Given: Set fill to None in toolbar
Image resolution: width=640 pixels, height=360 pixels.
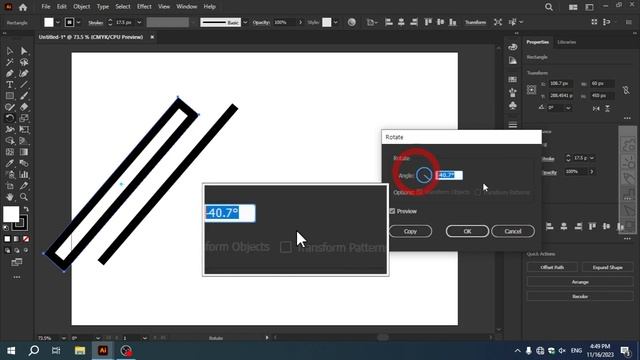Looking at the screenshot, I should click(26, 239).
